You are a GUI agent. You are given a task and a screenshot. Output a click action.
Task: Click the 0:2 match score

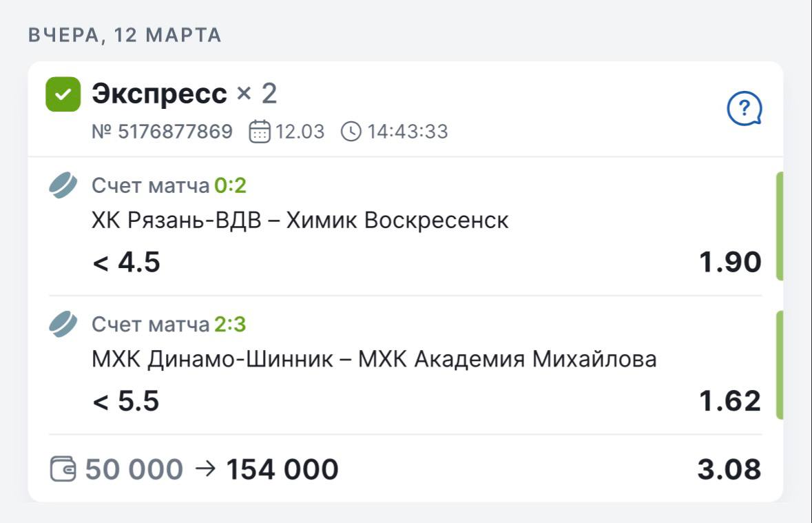coord(230,186)
